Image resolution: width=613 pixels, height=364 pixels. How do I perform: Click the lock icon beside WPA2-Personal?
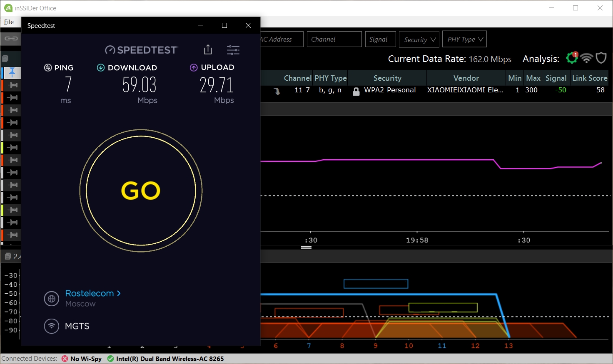(356, 91)
